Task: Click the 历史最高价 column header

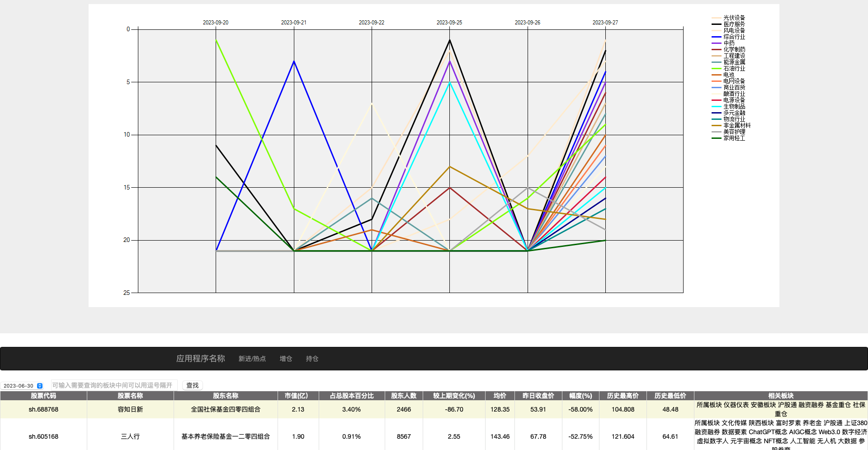Action: [x=623, y=396]
